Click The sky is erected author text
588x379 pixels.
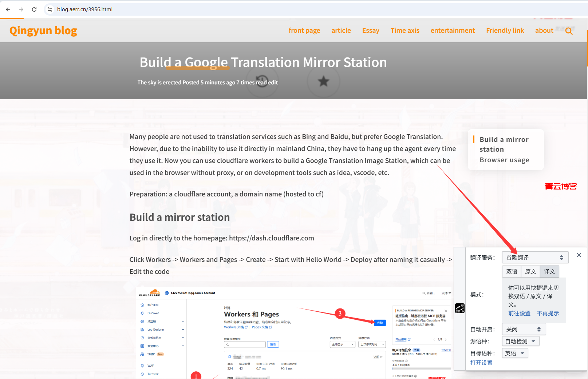coord(159,83)
